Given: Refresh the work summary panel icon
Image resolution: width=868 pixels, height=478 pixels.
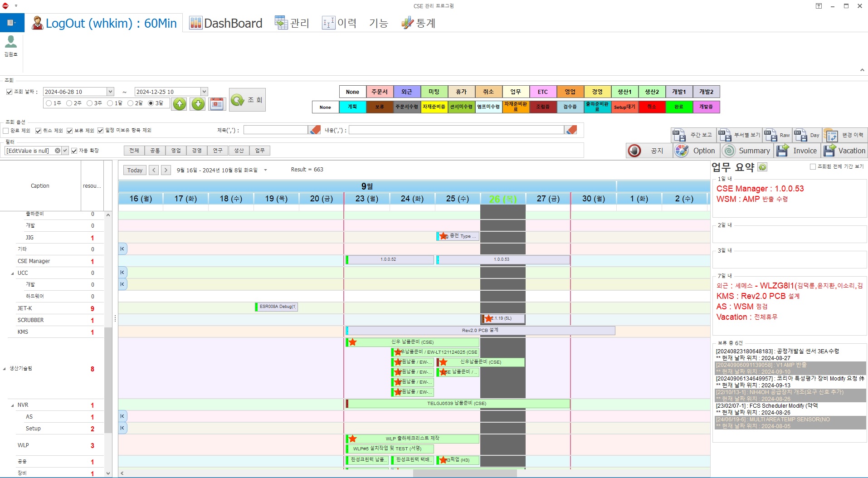Looking at the screenshot, I should click(x=763, y=167).
